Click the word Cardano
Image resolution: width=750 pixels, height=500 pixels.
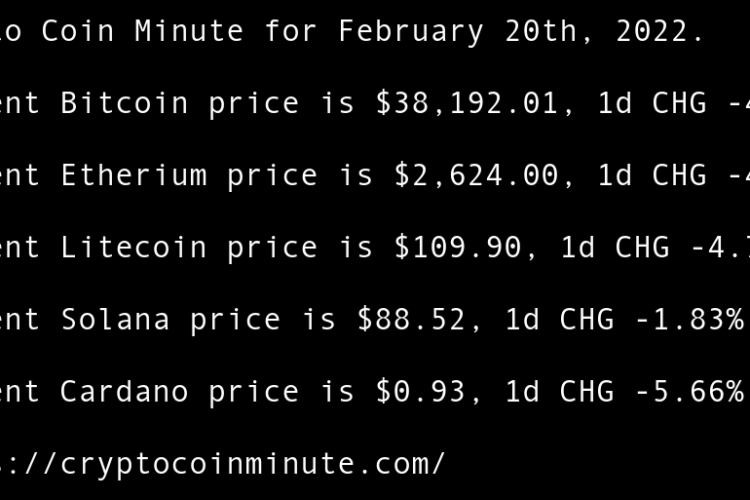(124, 391)
